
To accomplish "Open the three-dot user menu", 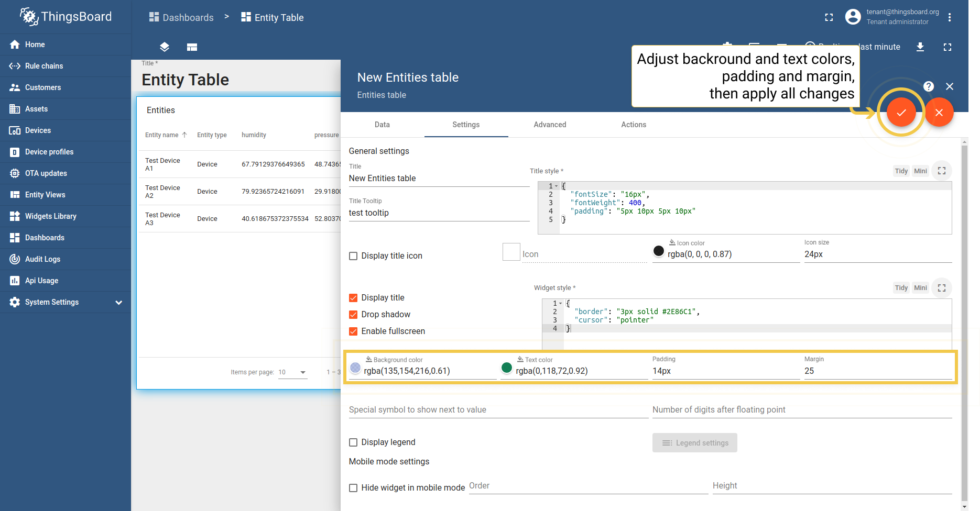I will pyautogui.click(x=950, y=17).
